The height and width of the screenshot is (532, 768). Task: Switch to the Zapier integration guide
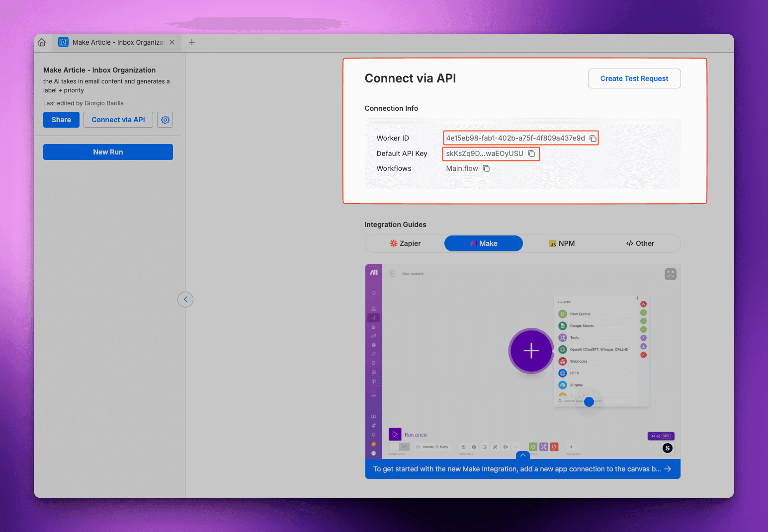pyautogui.click(x=405, y=243)
